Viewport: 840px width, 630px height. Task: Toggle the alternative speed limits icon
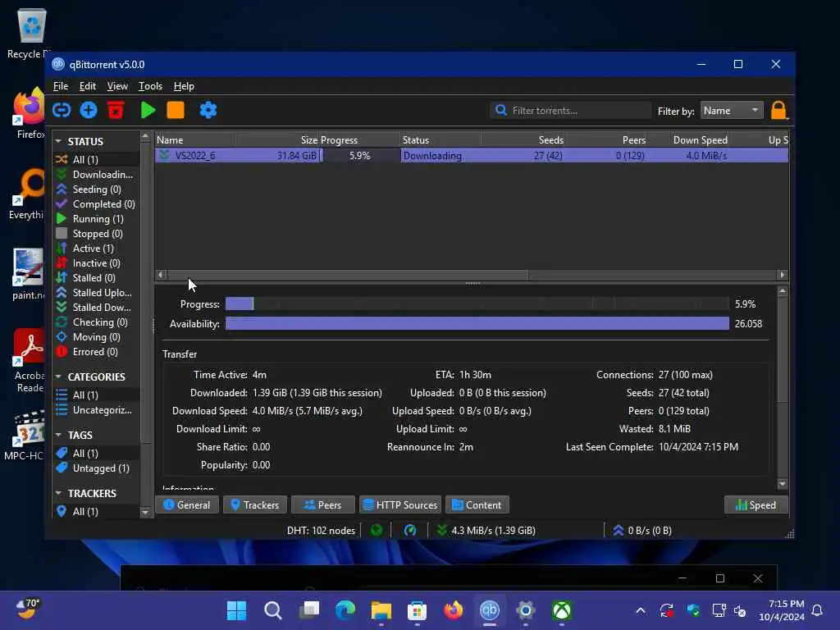410,531
